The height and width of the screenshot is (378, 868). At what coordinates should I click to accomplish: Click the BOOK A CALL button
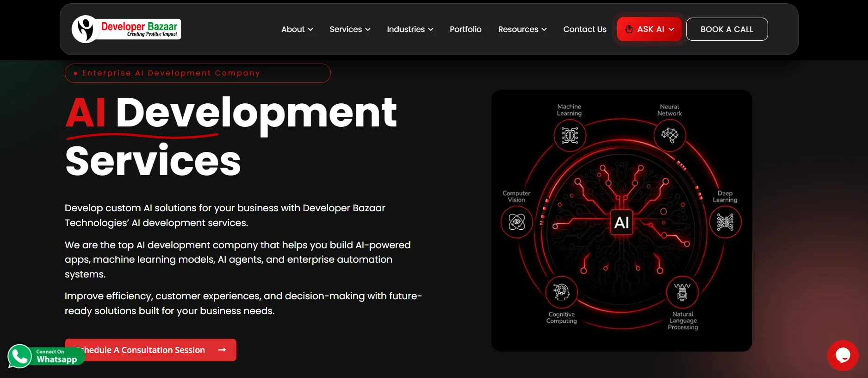[727, 29]
